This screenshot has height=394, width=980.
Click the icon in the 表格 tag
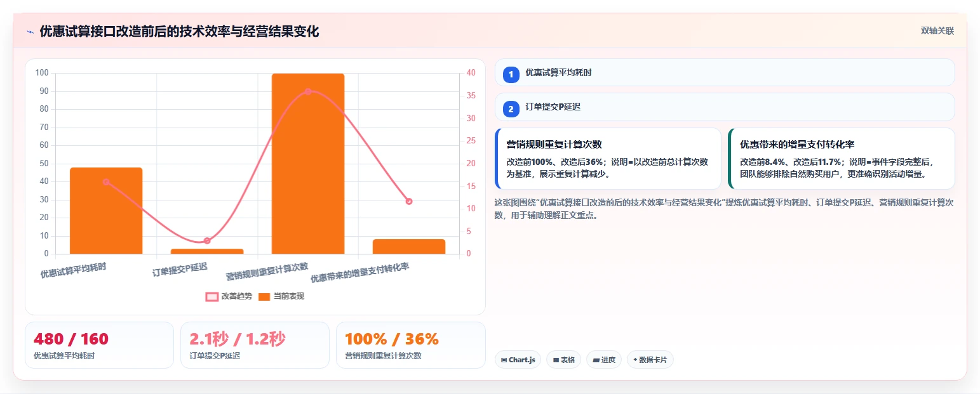pyautogui.click(x=556, y=360)
